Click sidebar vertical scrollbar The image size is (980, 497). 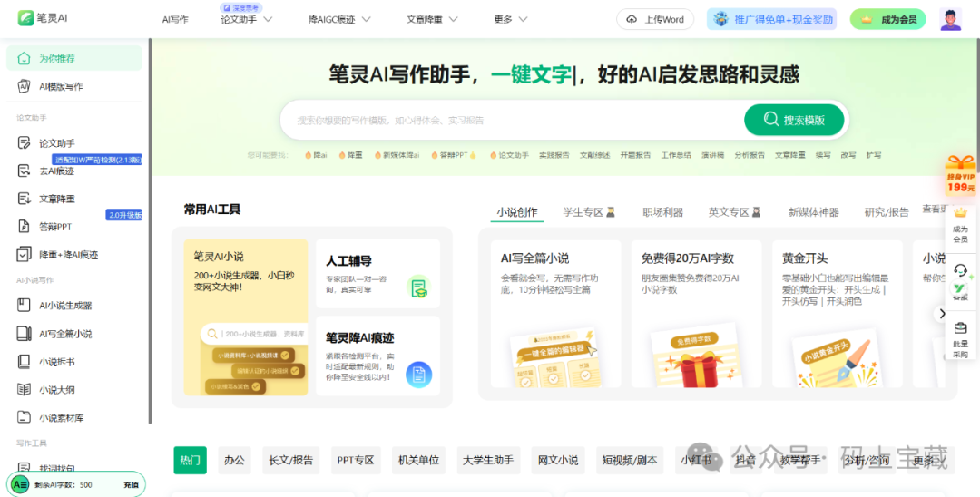(x=150, y=231)
